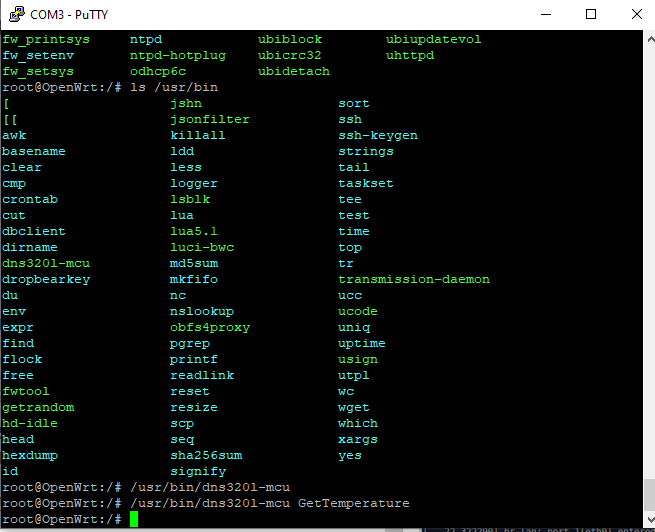Click the 'ubiupdatevol' entry
Image resolution: width=655 pixels, height=532 pixels.
click(433, 40)
